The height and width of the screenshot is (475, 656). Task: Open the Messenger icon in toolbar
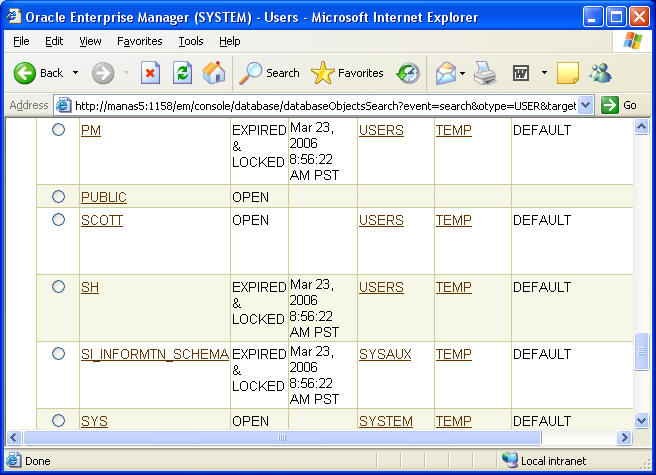(x=600, y=73)
